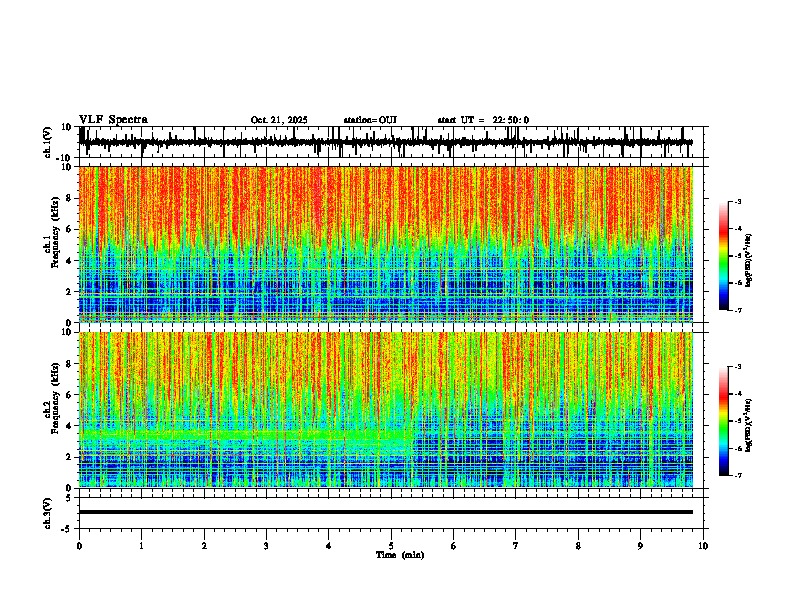This screenshot has width=792, height=612.
Task: Click time axis tick '5'
Action: pos(391,546)
